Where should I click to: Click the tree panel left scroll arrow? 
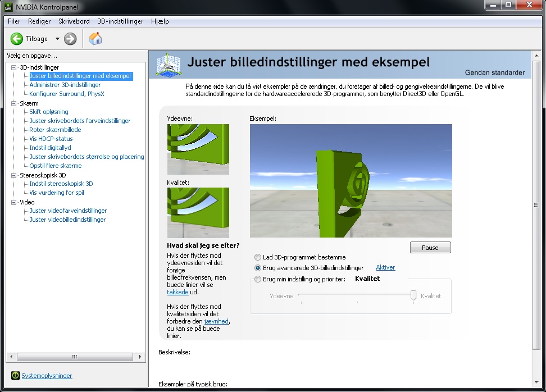11,357
